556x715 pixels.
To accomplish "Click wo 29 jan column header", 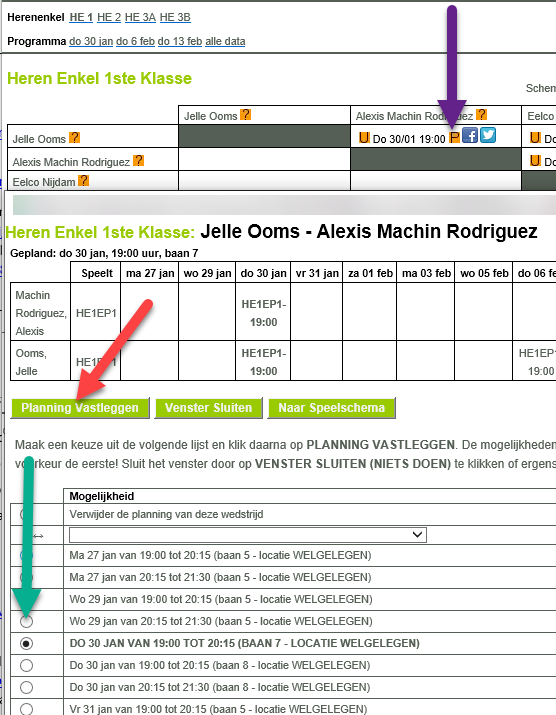I will tap(207, 273).
